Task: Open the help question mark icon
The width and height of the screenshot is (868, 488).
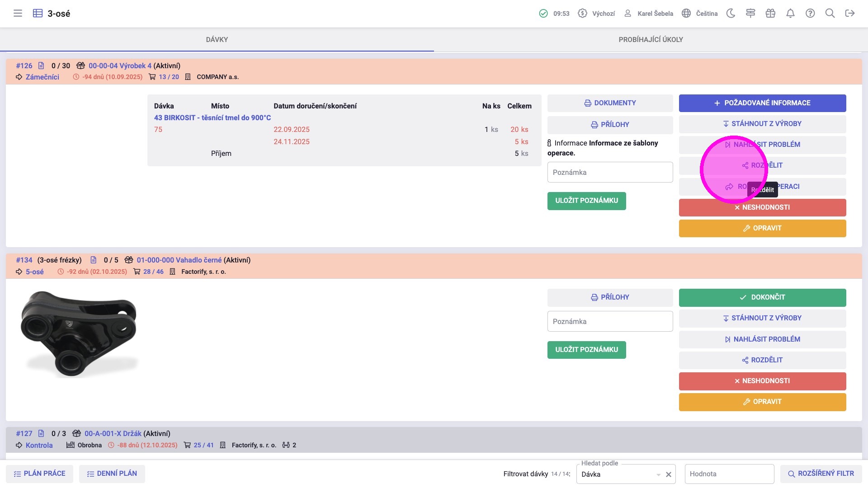Action: [810, 14]
